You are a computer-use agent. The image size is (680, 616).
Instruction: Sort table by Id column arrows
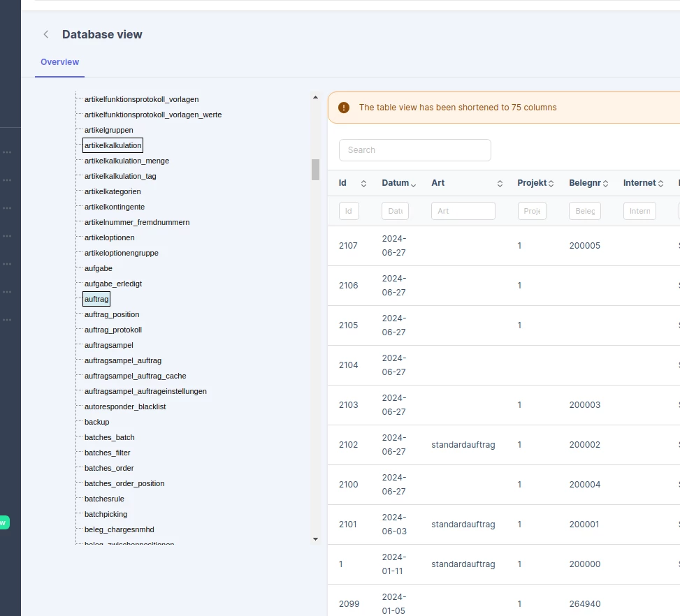(363, 184)
